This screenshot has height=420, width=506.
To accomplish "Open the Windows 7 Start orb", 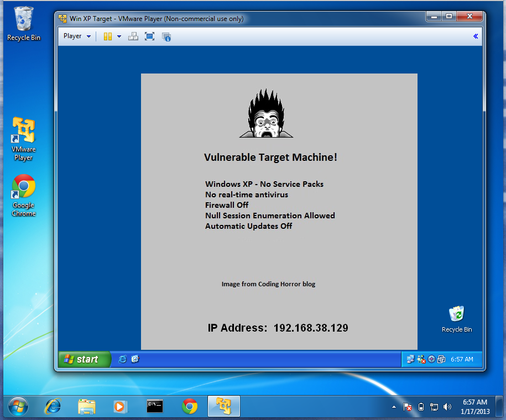I will pos(18,407).
